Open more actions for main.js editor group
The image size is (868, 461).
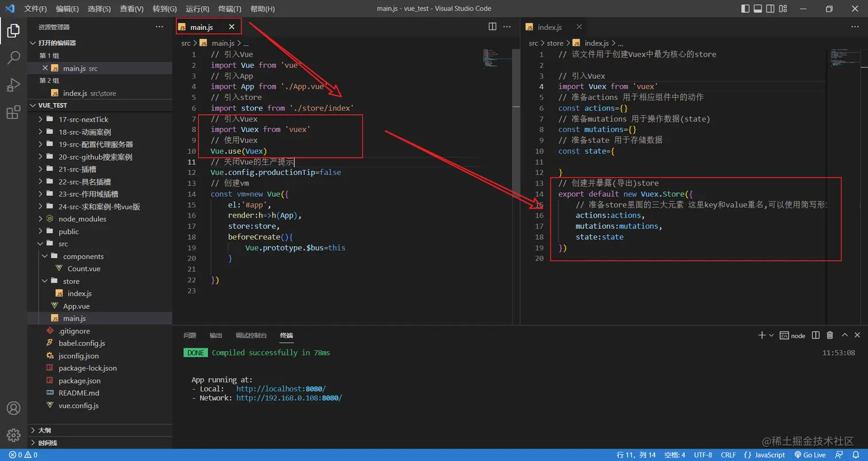(x=507, y=26)
